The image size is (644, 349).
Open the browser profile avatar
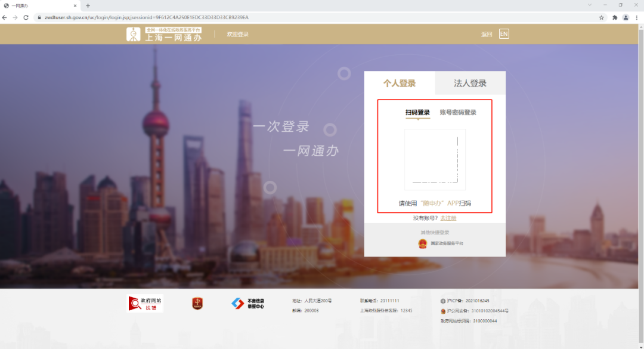[626, 17]
